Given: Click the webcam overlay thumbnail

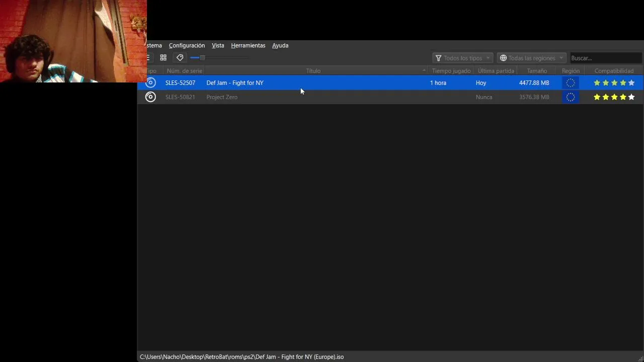Looking at the screenshot, I should coord(73,41).
